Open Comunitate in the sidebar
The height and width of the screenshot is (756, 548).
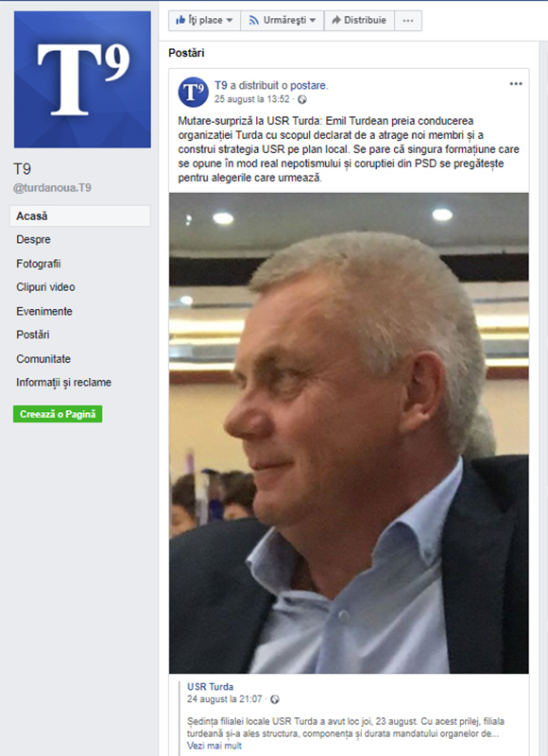pyautogui.click(x=43, y=359)
